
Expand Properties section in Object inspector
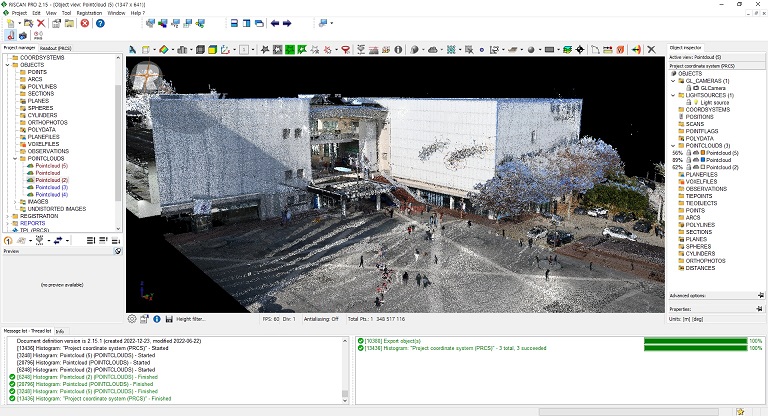760,309
